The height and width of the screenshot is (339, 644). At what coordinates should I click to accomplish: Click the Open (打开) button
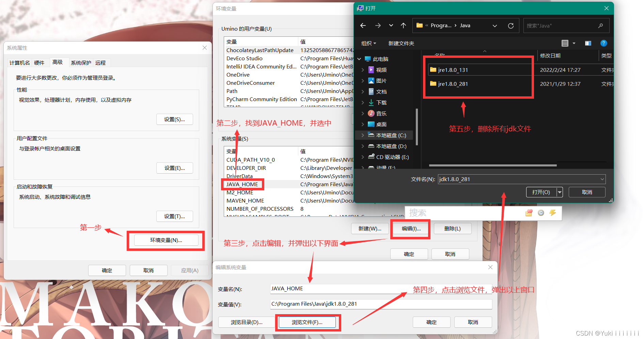(541, 192)
